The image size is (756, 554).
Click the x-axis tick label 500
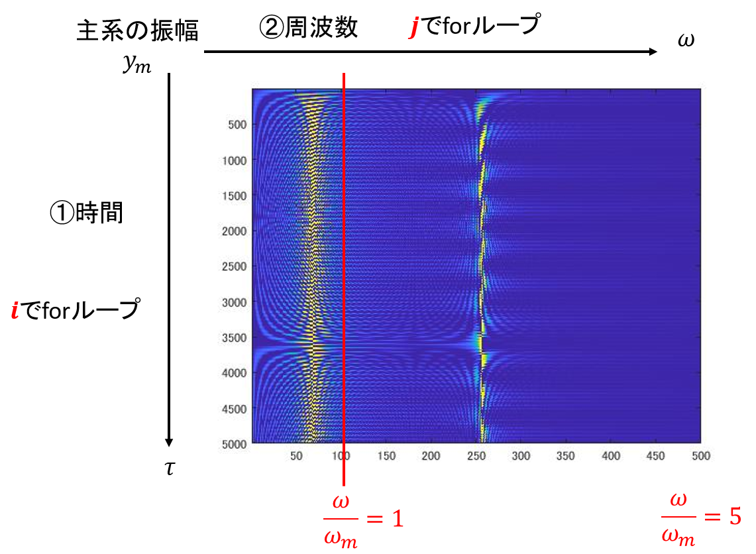click(701, 456)
